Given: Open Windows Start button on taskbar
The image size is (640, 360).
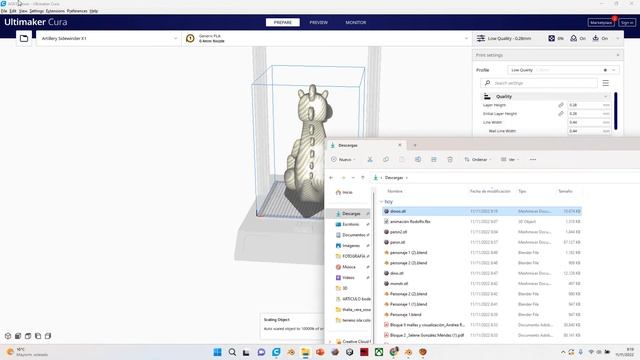Looking at the screenshot, I should coord(218,352).
